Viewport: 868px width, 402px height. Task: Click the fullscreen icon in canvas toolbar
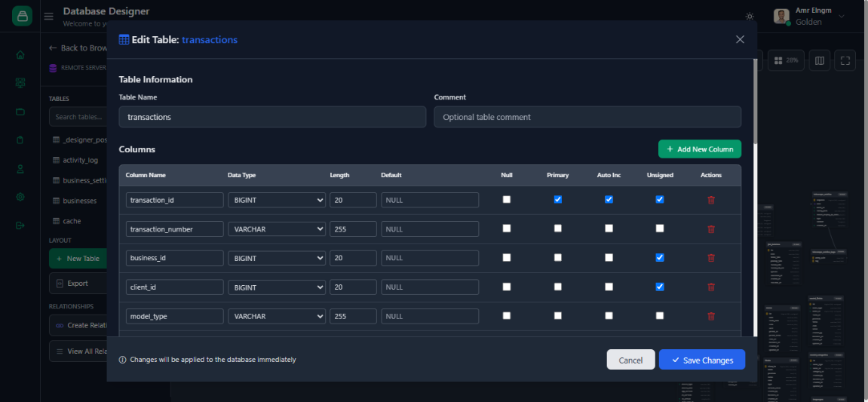tap(845, 60)
